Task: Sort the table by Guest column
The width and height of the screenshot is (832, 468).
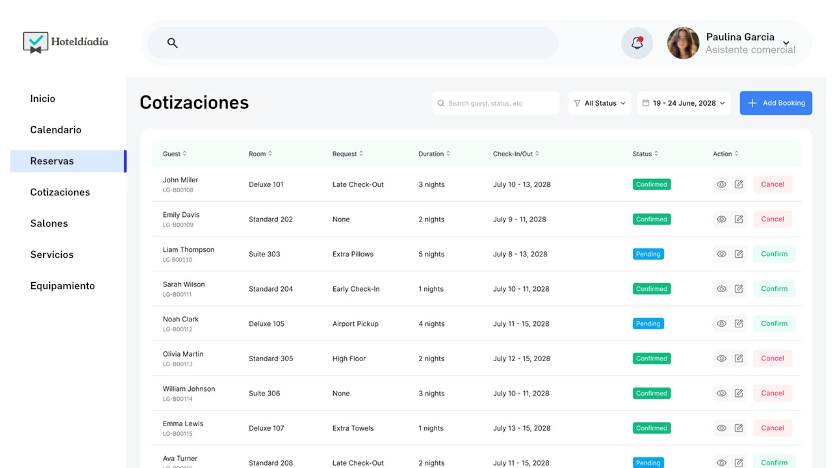Action: 175,154
